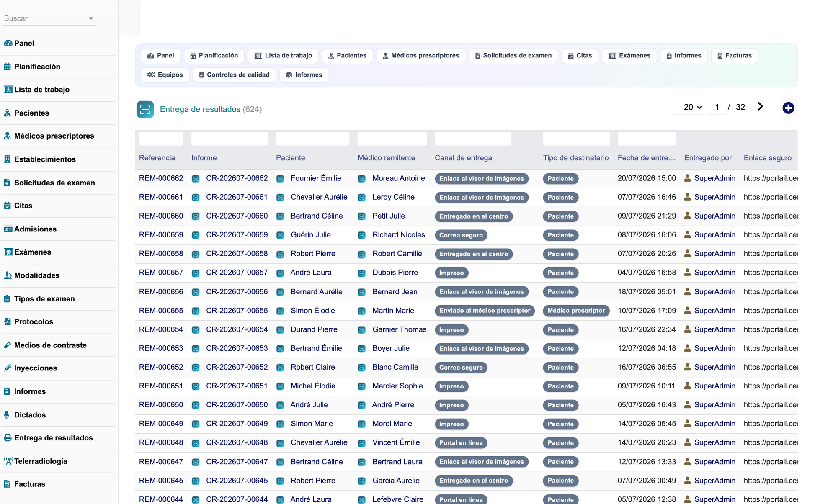
Task: Switch to the Lista de trabajo tab
Action: point(283,56)
